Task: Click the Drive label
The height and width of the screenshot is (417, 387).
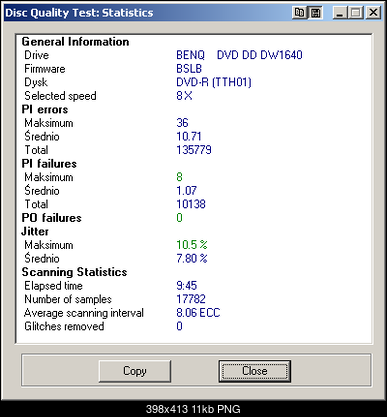Action: coord(36,55)
